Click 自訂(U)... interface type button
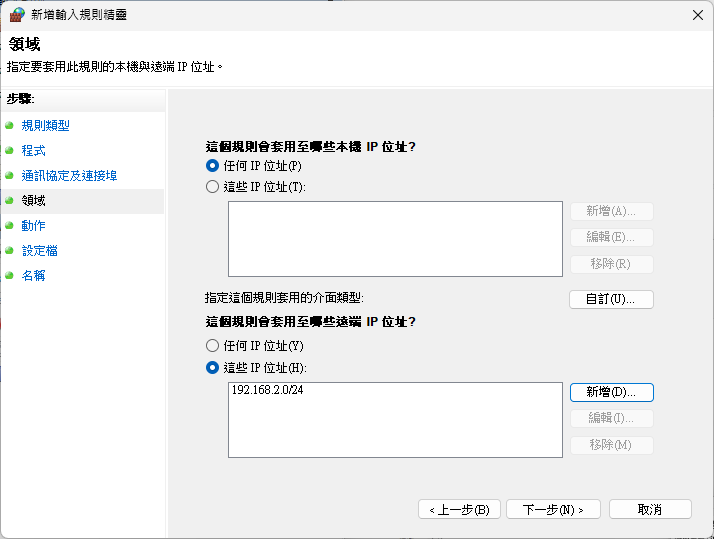This screenshot has width=714, height=539. (x=611, y=299)
